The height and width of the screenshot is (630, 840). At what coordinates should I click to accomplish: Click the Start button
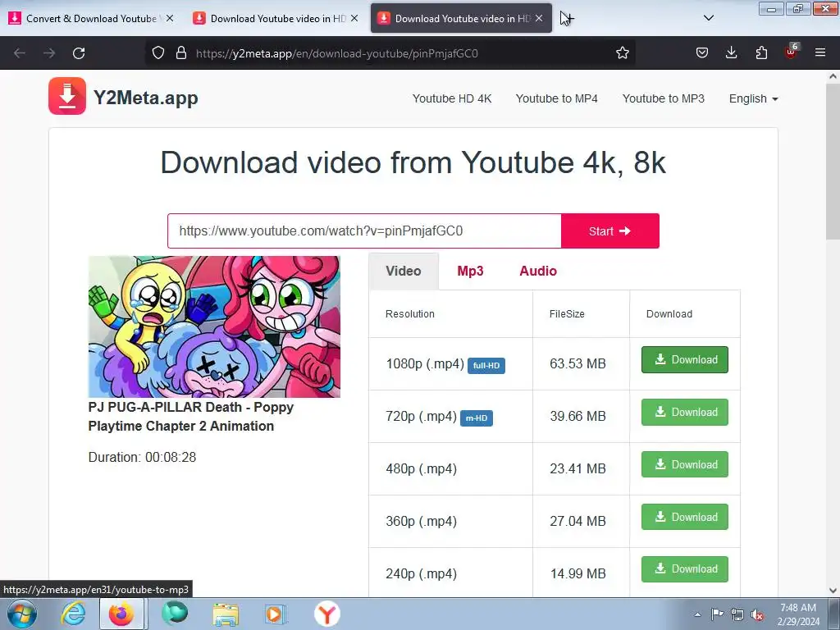point(610,231)
